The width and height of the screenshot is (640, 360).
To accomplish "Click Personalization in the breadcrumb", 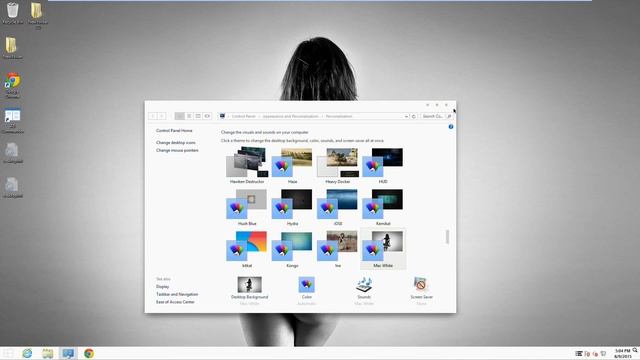I will (339, 116).
